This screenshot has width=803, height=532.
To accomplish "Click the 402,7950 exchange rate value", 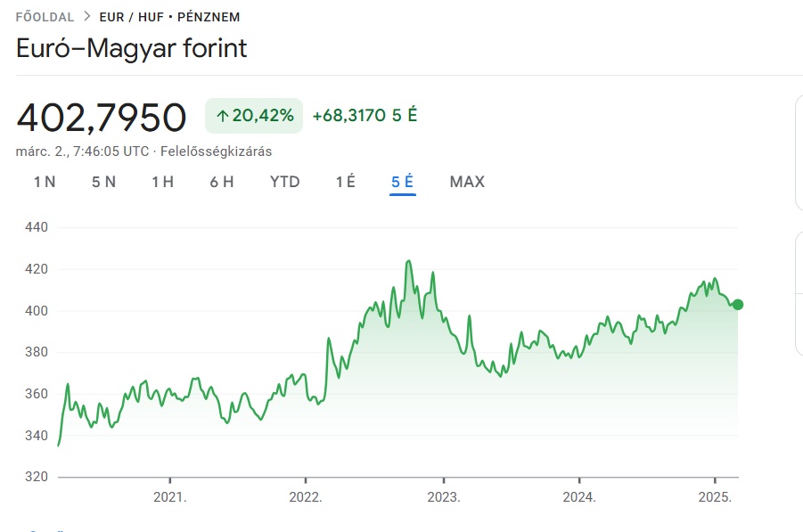I will [101, 118].
